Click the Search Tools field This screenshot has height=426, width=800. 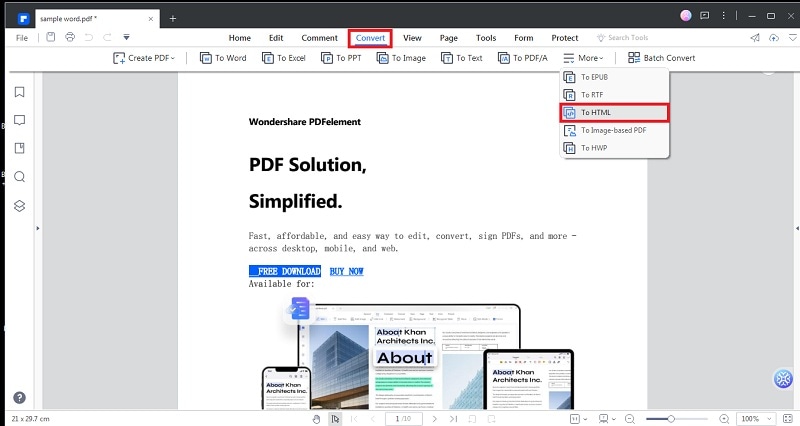pyautogui.click(x=622, y=38)
